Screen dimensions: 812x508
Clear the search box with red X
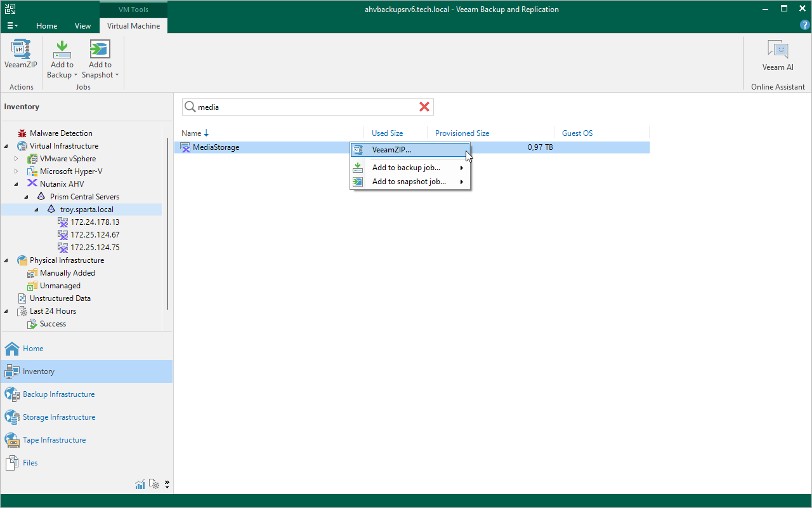tap(424, 107)
